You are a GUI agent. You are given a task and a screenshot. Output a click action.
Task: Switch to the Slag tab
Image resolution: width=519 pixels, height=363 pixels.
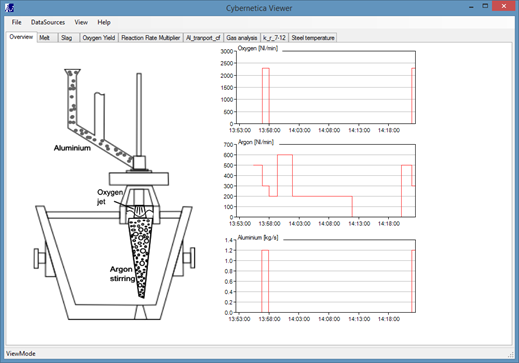coord(69,38)
